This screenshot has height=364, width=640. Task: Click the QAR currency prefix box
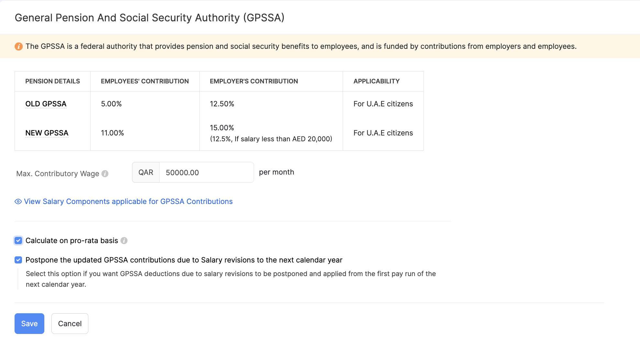click(146, 172)
